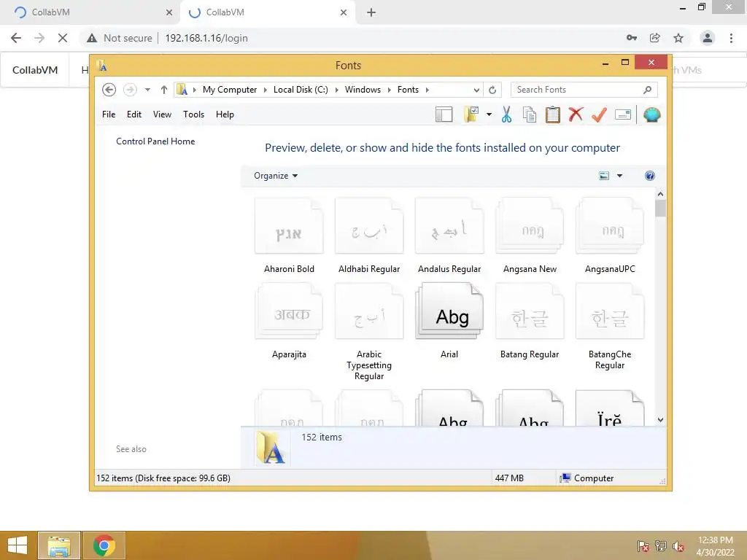This screenshot has height=560, width=747.
Task: Click the search magnifier icon
Action: coord(648,90)
